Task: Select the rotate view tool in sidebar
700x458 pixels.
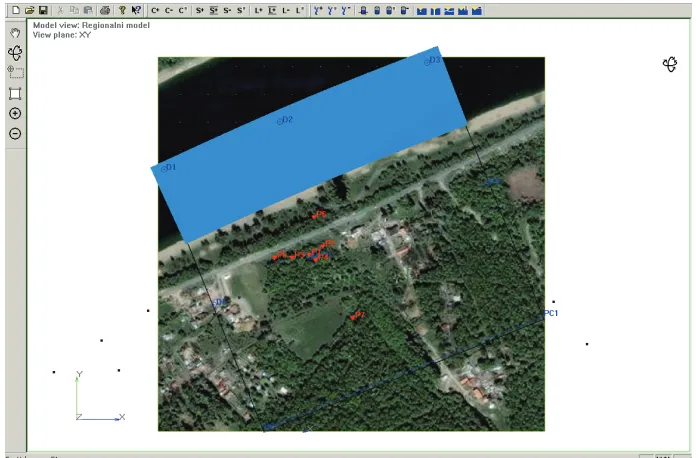Action: [x=15, y=53]
